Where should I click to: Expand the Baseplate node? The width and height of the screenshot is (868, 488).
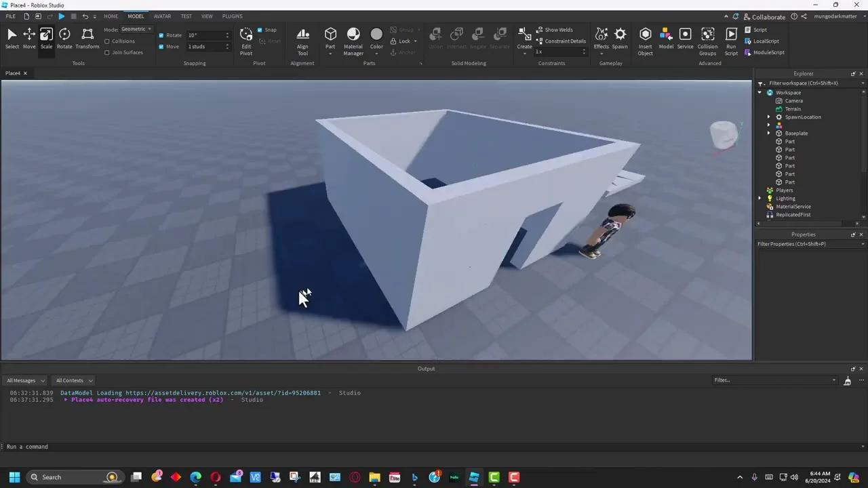point(769,134)
